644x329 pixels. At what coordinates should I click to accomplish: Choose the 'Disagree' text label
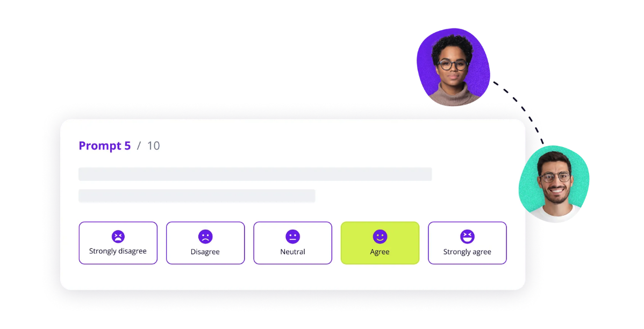coord(205,252)
